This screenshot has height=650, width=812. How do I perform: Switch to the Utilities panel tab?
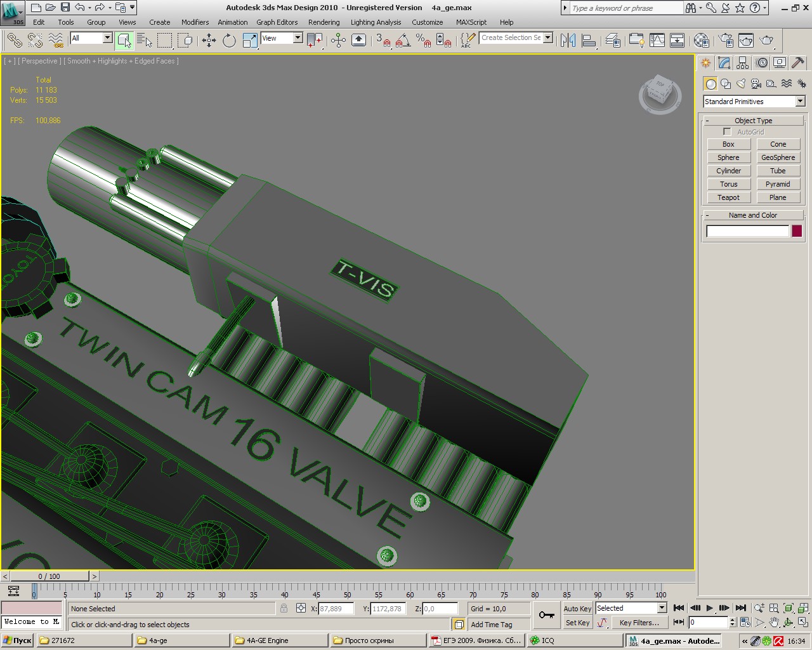798,63
